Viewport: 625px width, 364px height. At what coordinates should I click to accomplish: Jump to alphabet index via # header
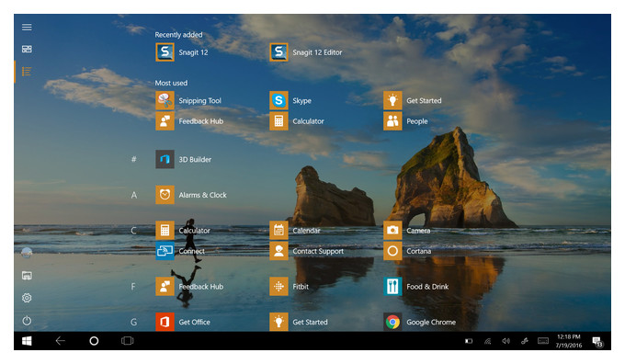134,159
